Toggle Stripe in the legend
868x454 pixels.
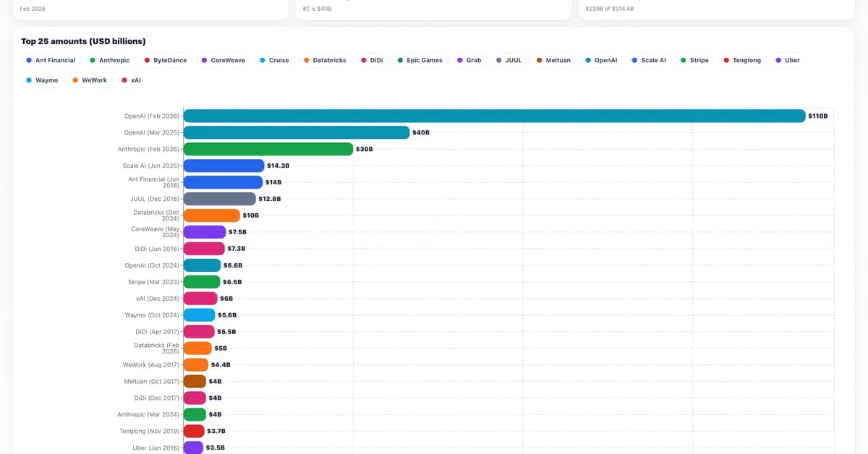[694, 60]
